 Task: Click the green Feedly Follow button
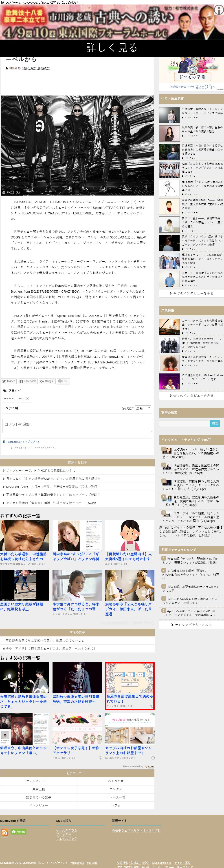pos(18,832)
